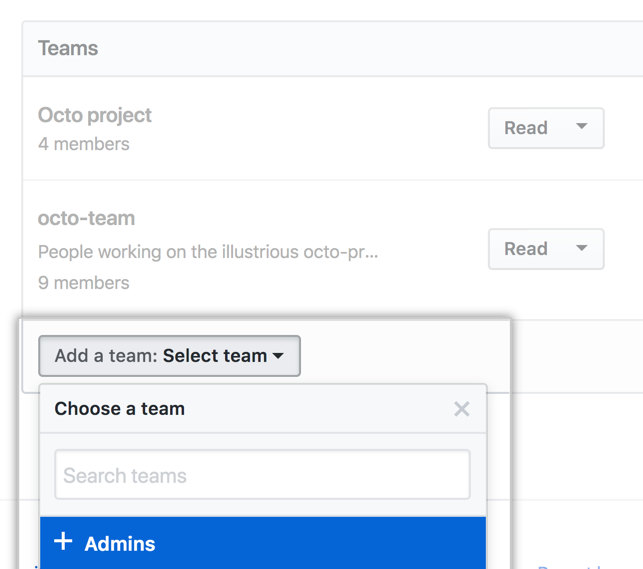Close the Choose a team popup
643x569 pixels.
point(462,409)
